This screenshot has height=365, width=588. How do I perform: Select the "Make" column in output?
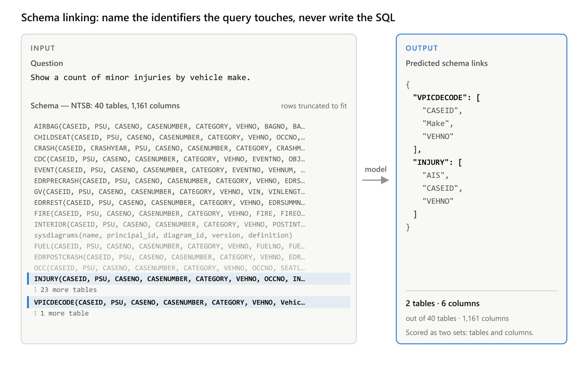436,124
